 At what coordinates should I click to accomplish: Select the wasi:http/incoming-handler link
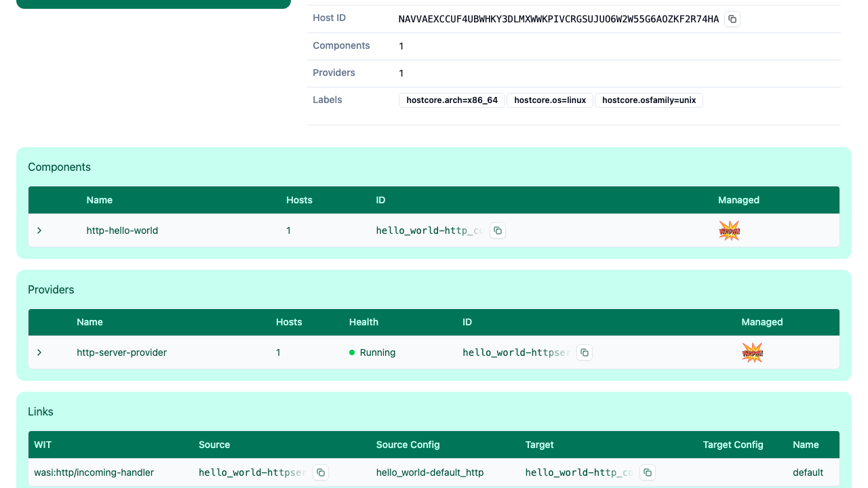tap(94, 472)
